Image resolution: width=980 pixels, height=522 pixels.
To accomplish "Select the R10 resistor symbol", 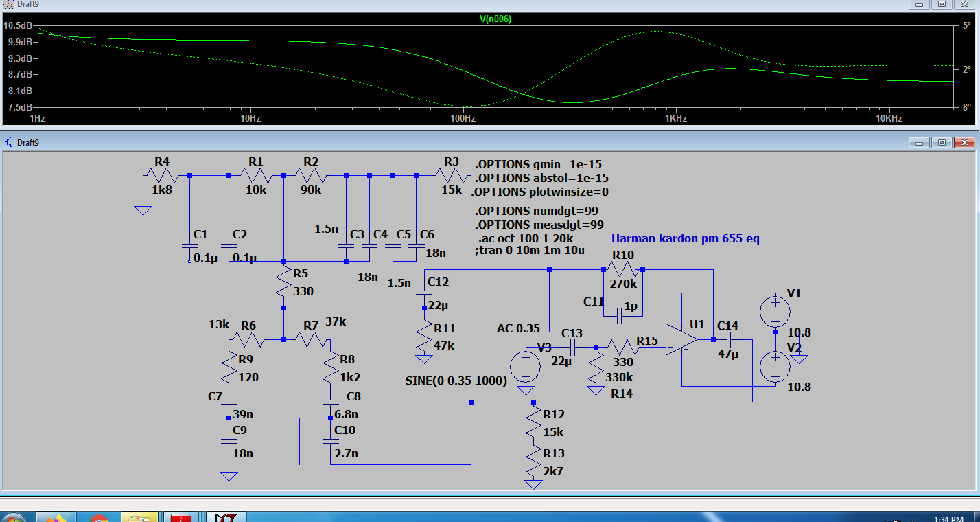I will pyautogui.click(x=623, y=270).
